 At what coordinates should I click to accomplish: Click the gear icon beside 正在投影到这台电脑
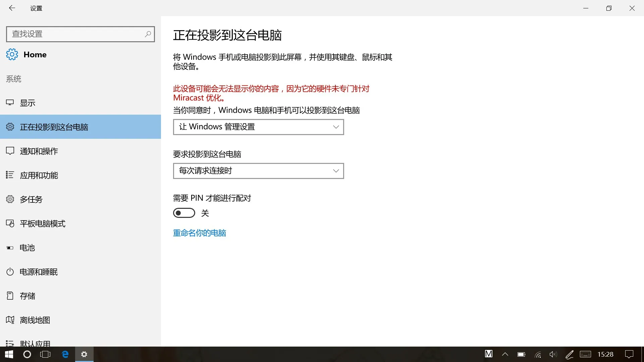click(10, 127)
